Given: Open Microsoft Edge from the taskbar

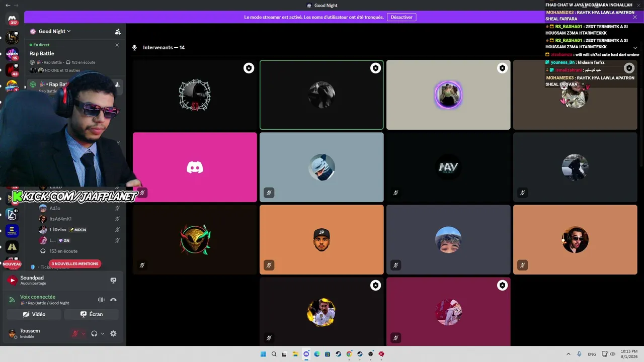Looking at the screenshot, I should click(317, 354).
